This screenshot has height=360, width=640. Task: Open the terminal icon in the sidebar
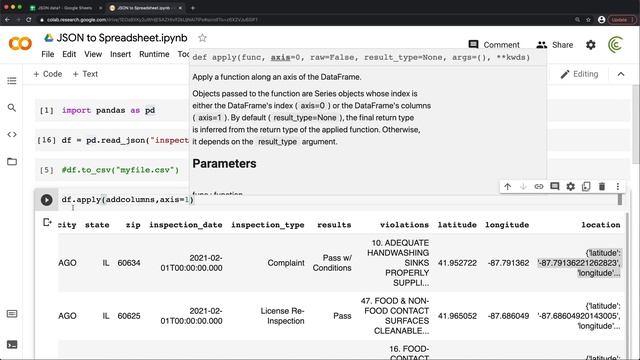[12, 344]
